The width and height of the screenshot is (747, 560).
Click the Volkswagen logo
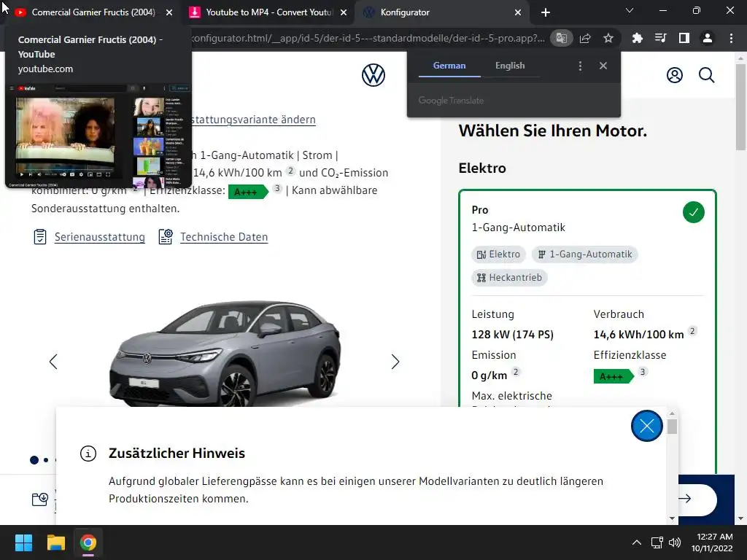373,75
